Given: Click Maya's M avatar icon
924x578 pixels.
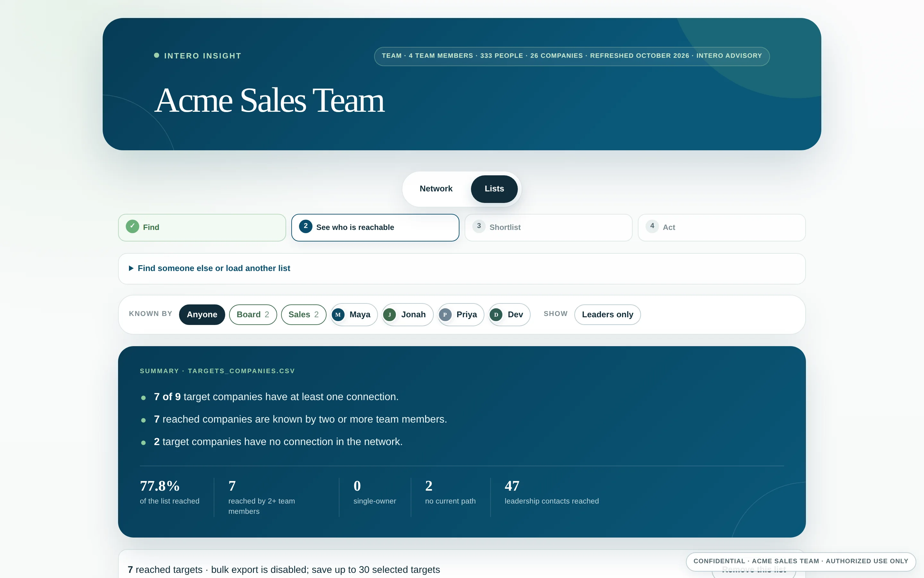Looking at the screenshot, I should (338, 315).
